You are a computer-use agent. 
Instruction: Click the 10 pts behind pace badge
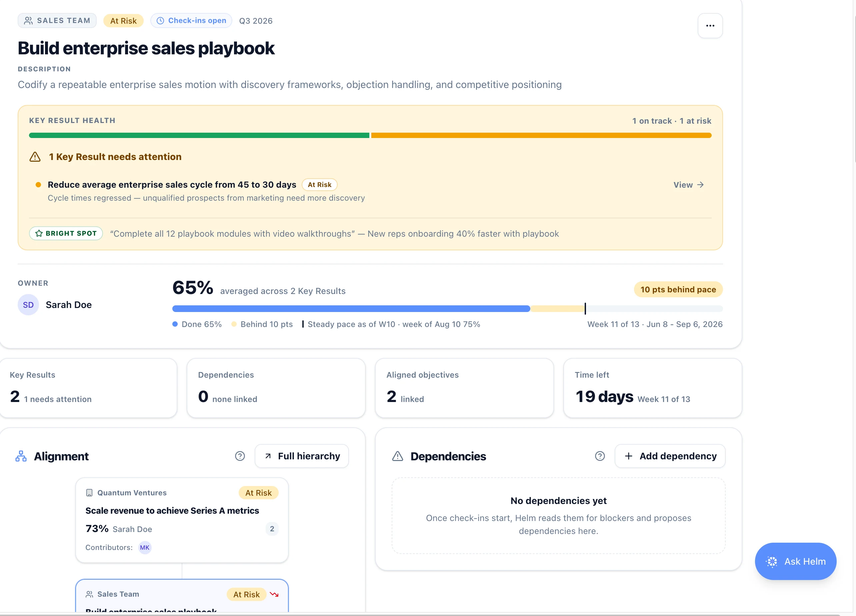point(678,290)
